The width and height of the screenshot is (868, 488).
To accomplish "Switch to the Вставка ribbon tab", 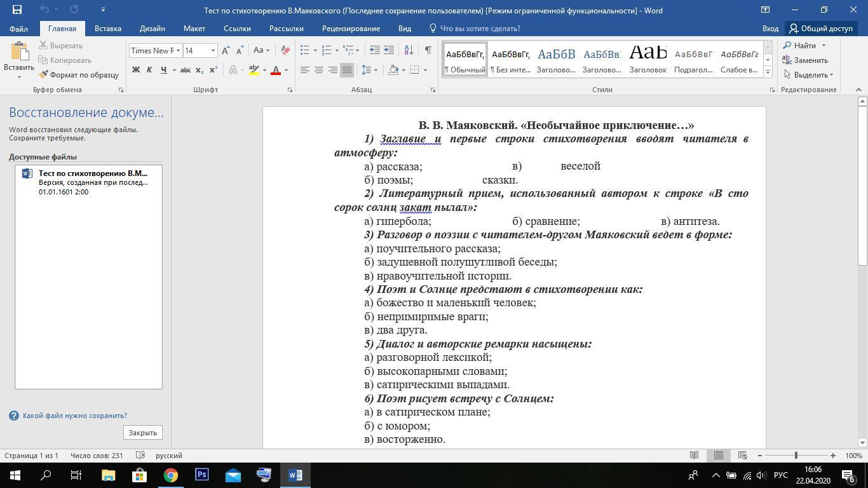I will 107,29.
